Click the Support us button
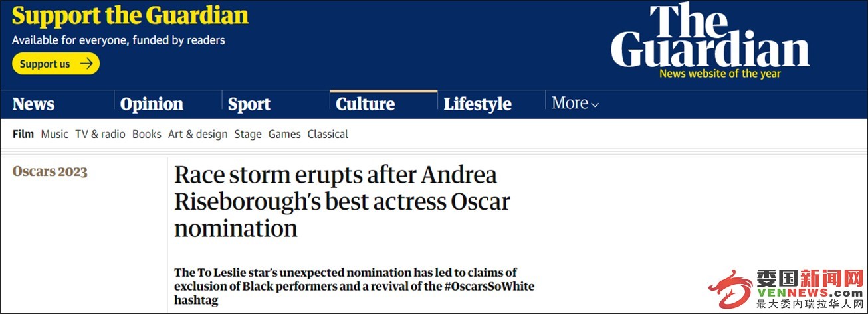 [56, 64]
